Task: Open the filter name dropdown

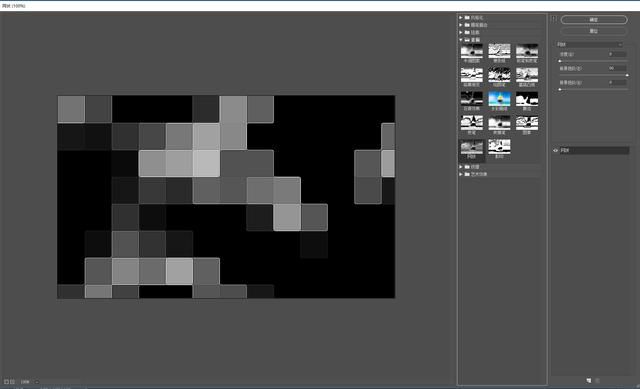Action: point(589,44)
